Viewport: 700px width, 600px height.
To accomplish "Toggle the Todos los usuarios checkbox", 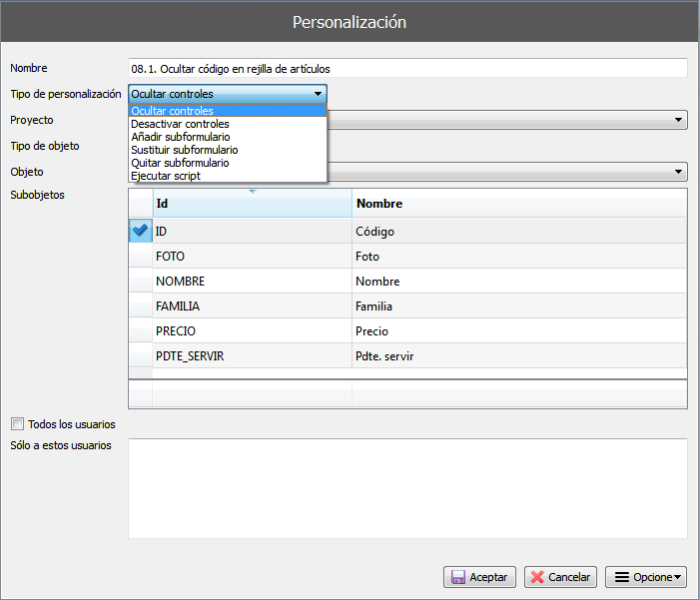I will point(17,423).
